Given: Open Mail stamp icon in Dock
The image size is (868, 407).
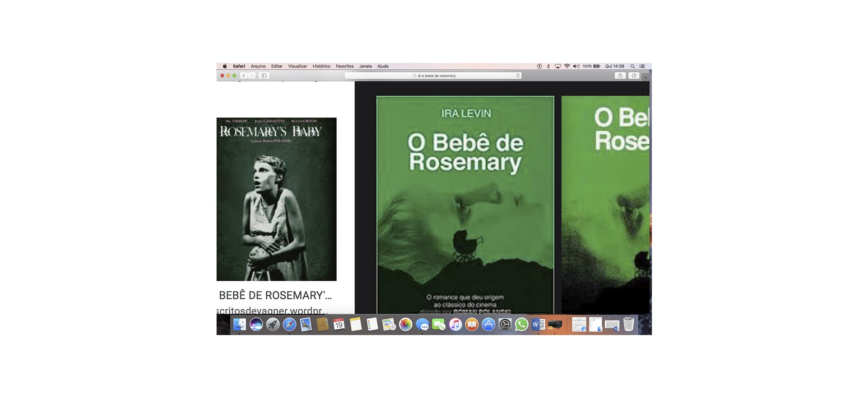Looking at the screenshot, I should tap(306, 324).
